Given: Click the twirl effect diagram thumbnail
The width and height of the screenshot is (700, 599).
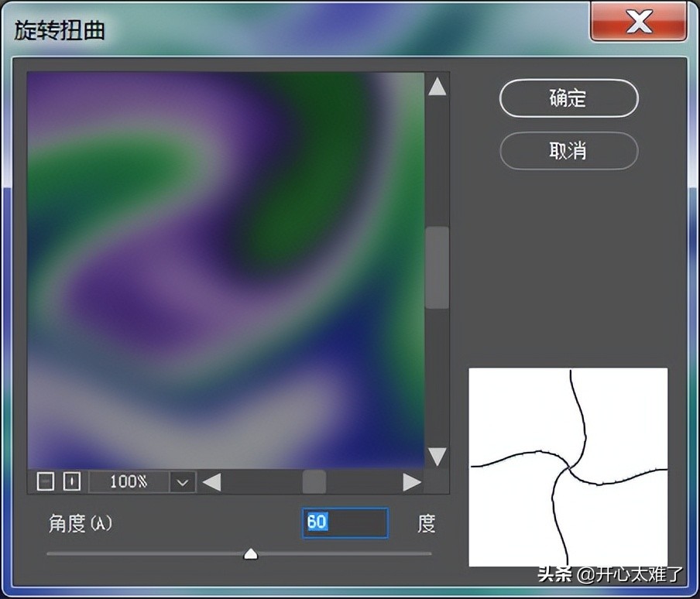Looking at the screenshot, I should (568, 467).
